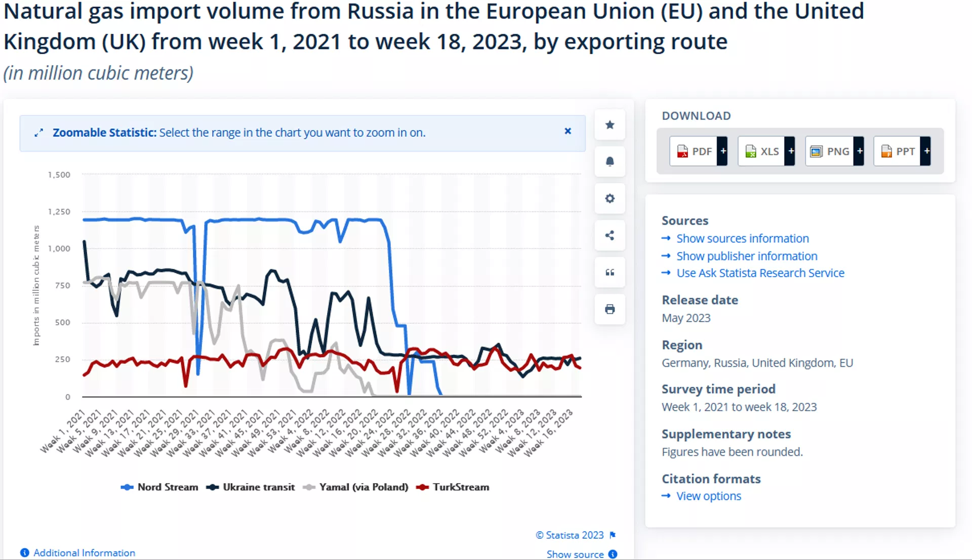Click the Week 1, 2021 axis label
972x560 pixels.
(63, 431)
